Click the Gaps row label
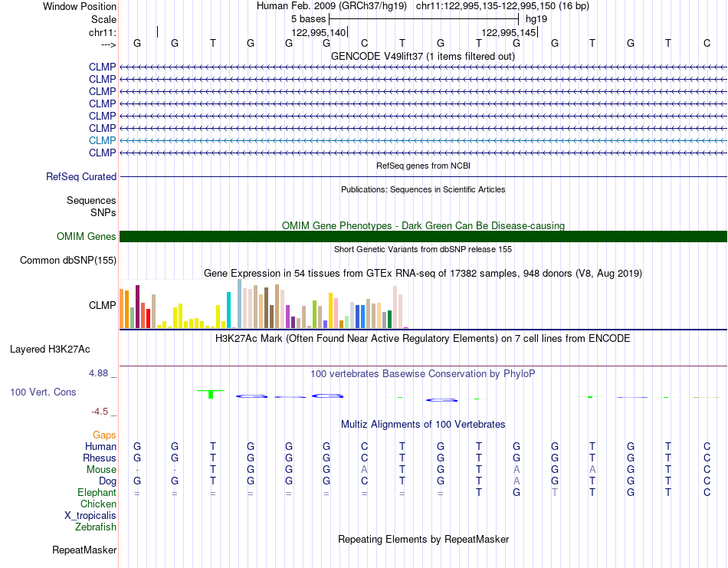The height and width of the screenshot is (568, 728). 104,435
